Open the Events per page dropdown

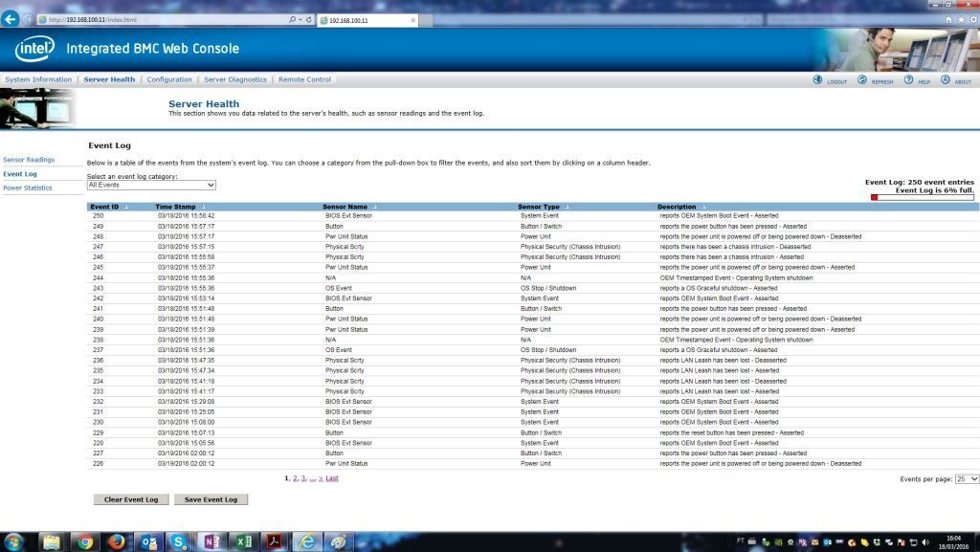(x=966, y=478)
